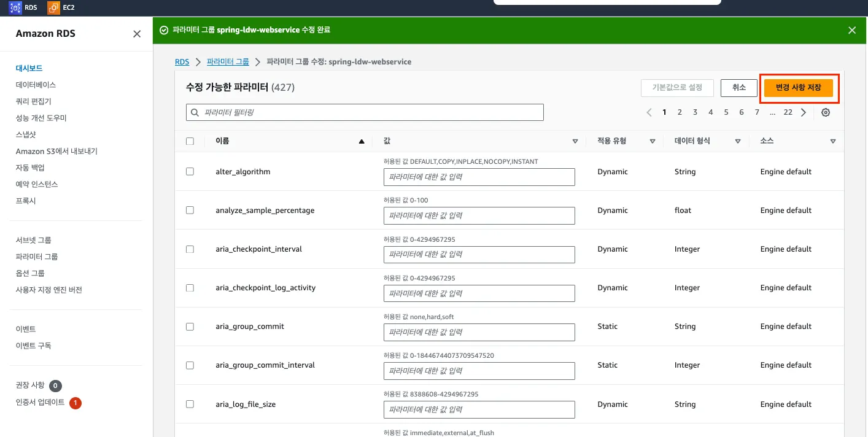
Task: Open the EC2 service shortcut icon
Action: (53, 7)
